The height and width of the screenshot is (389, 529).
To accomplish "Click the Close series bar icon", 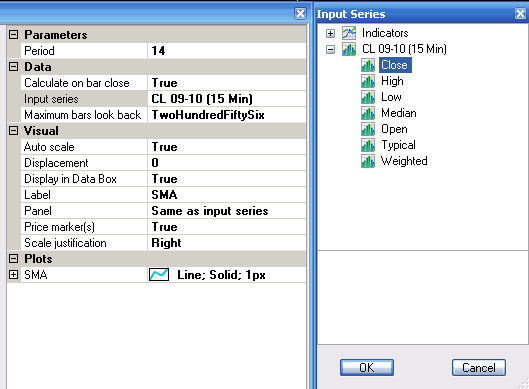I will 368,65.
